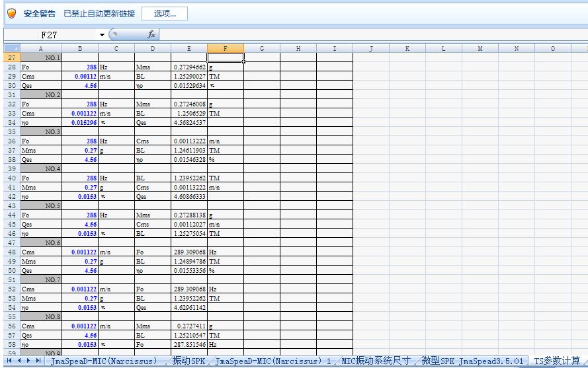The image size is (588, 368).
Task: Click the security warning shield icon
Action: 11,13
